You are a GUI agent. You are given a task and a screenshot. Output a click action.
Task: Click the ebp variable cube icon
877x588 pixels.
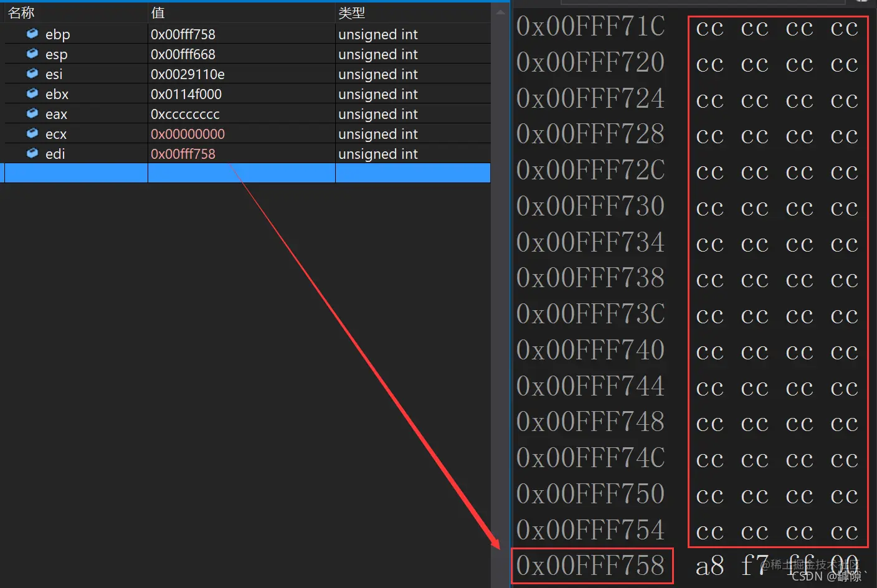click(x=32, y=34)
